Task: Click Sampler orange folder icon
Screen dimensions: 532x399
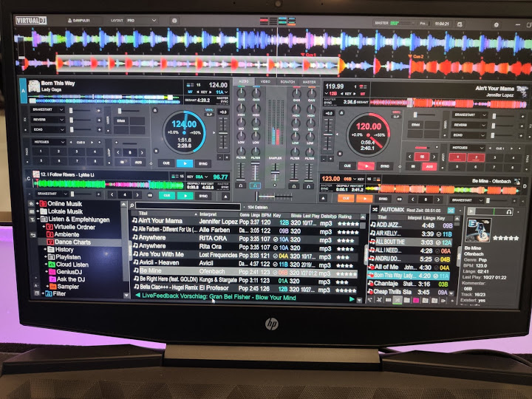Action: pyautogui.click(x=53, y=287)
